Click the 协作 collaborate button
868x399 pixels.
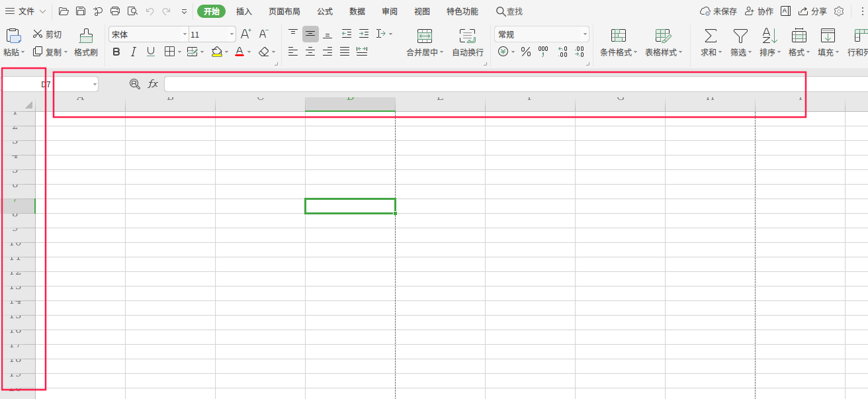click(759, 11)
